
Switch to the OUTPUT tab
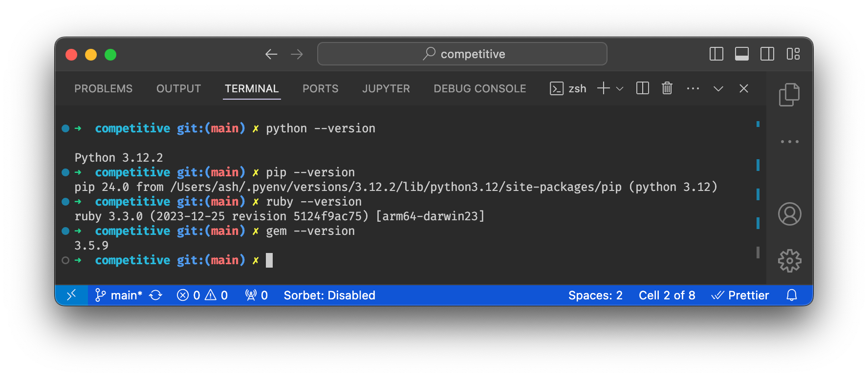[178, 88]
